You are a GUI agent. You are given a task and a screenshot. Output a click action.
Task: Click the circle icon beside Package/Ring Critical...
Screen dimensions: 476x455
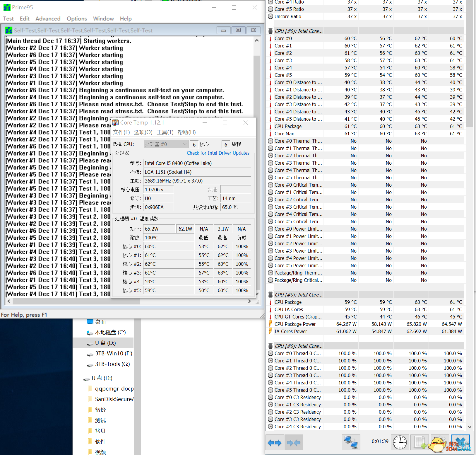click(270, 280)
